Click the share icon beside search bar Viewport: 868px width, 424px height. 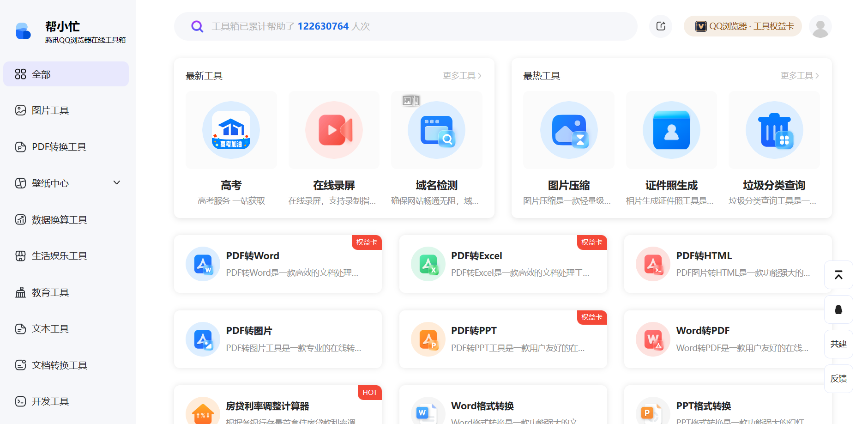coord(661,26)
